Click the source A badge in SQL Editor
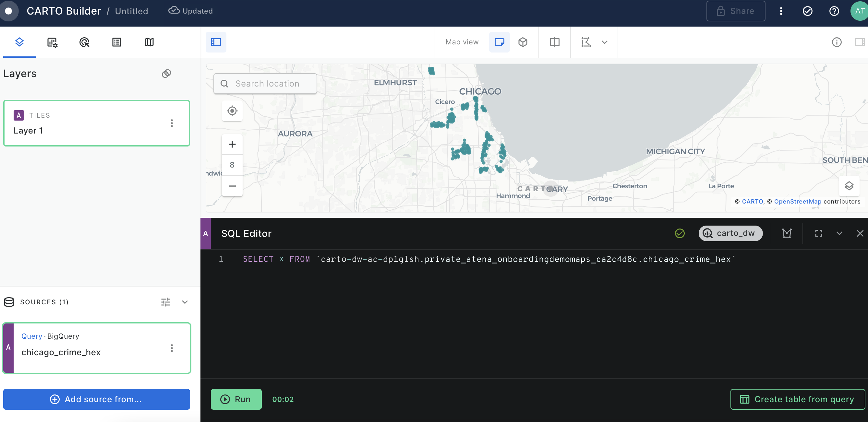Viewport: 868px width, 422px height. 206,233
